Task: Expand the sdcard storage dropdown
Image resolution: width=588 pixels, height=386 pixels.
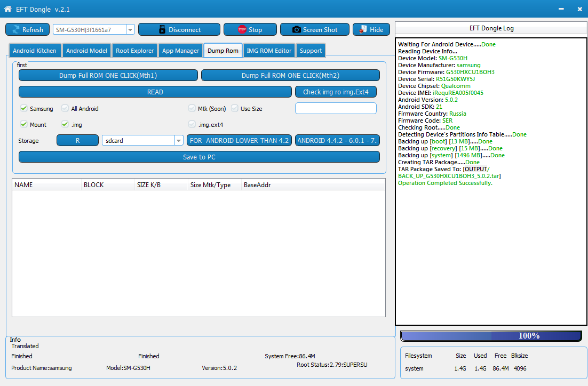Action: click(179, 141)
